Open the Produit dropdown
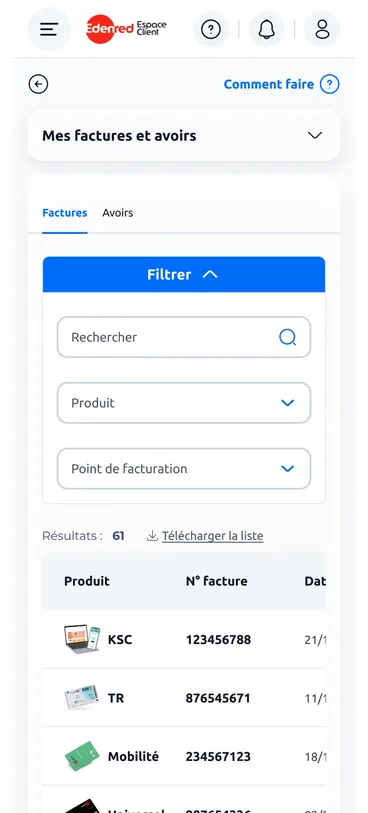Image resolution: width=368 pixels, height=813 pixels. tap(184, 403)
